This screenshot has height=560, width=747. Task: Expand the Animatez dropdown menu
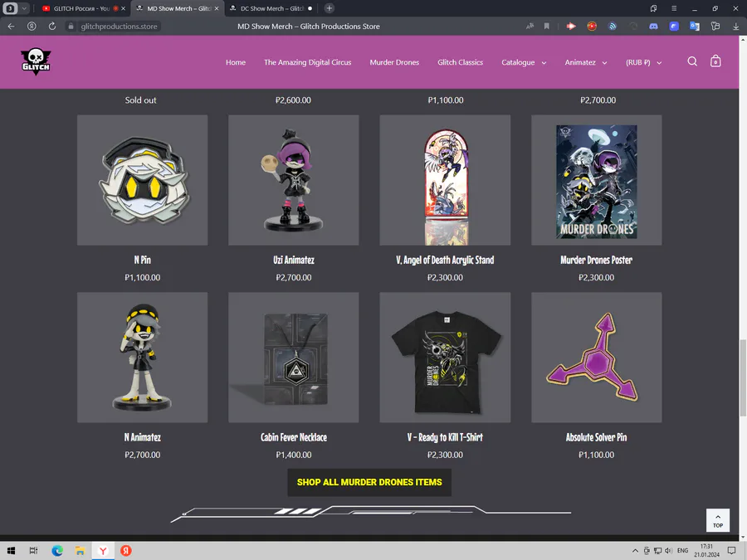click(585, 62)
